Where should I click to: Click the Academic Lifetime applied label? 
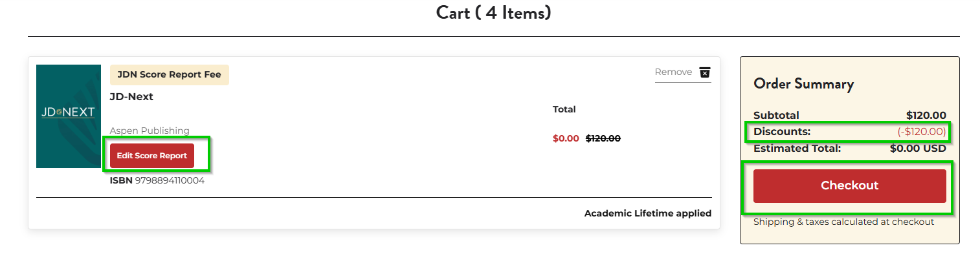[647, 213]
